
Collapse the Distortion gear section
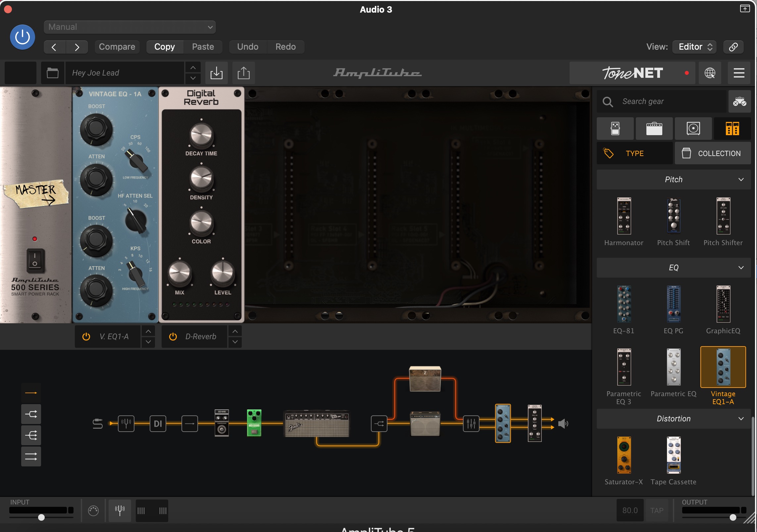pos(674,419)
